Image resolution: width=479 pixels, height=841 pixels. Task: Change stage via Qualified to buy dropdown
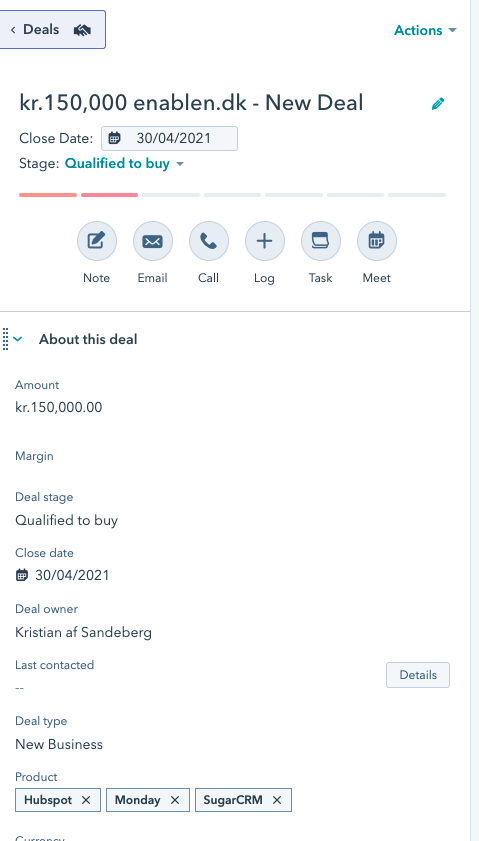(124, 164)
